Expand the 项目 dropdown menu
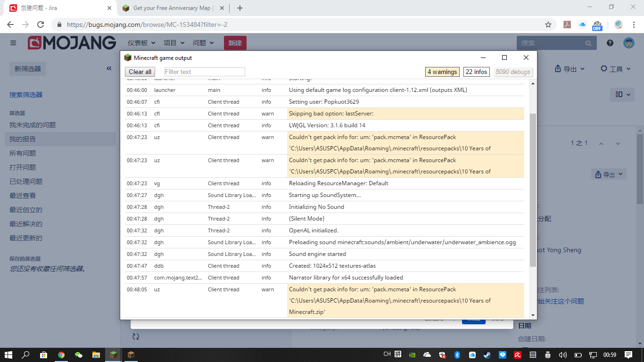This screenshot has width=644, height=362. pyautogui.click(x=174, y=43)
